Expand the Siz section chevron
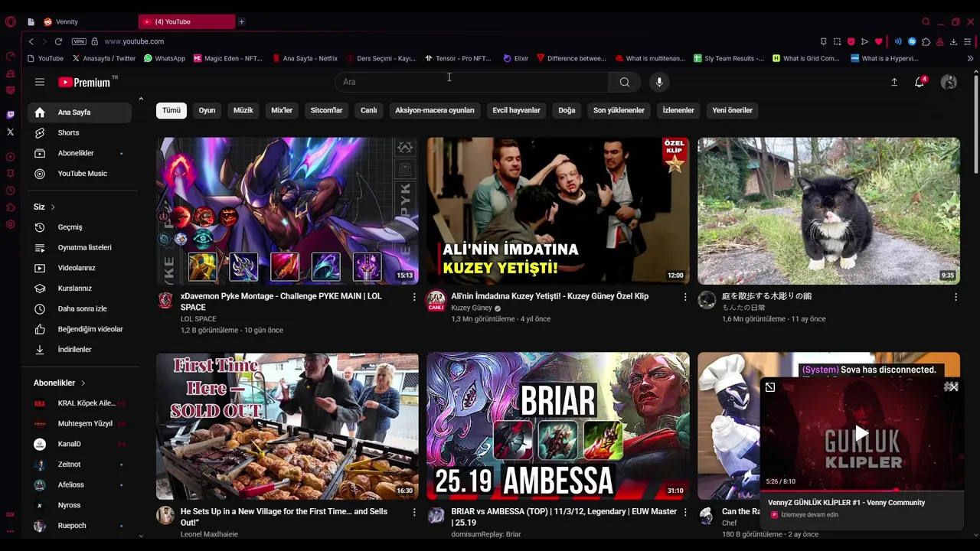This screenshot has height=551, width=980. (53, 207)
